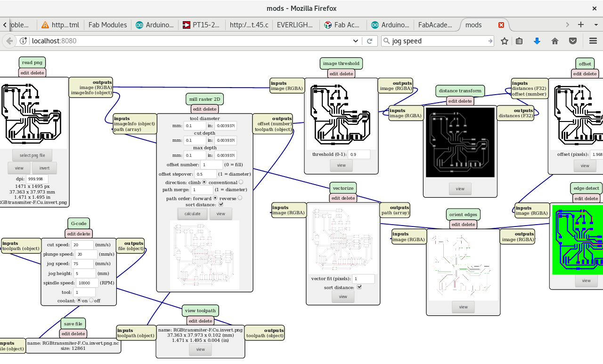Open the Firefox hamburger menu
The height and width of the screenshot is (364, 603).
(593, 41)
